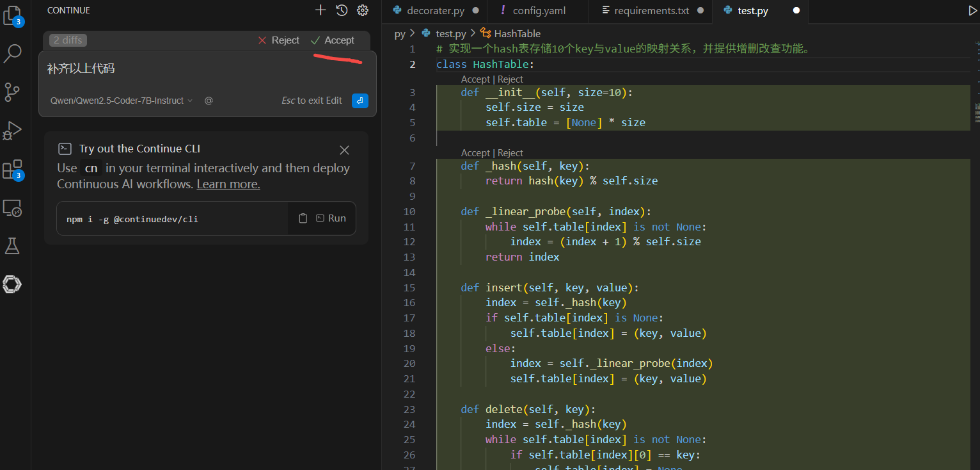
Task: Click the class HashTable line
Action: point(485,64)
